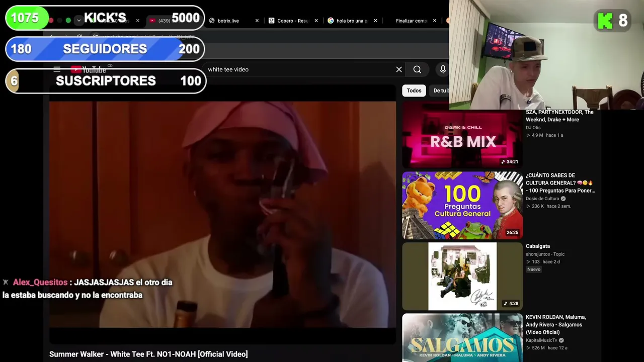Viewport: 644px width, 362px height.
Task: Click the '103 hace 2 d' view count
Action: pyautogui.click(x=543, y=262)
